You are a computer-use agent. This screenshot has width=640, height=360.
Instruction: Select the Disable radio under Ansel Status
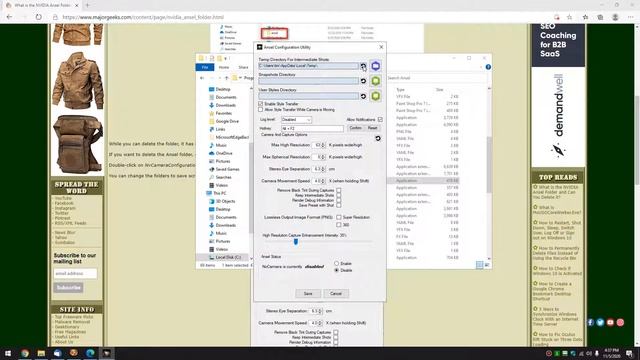tap(337, 270)
